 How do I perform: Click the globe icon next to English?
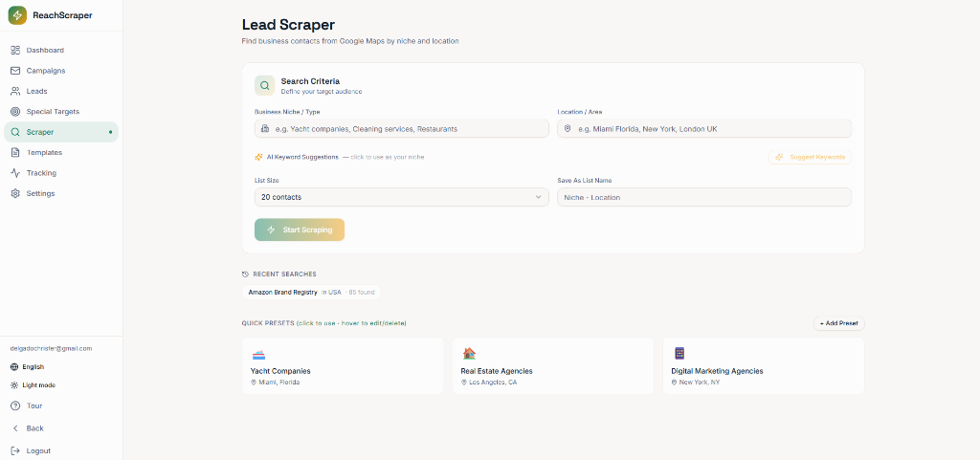[x=14, y=367]
